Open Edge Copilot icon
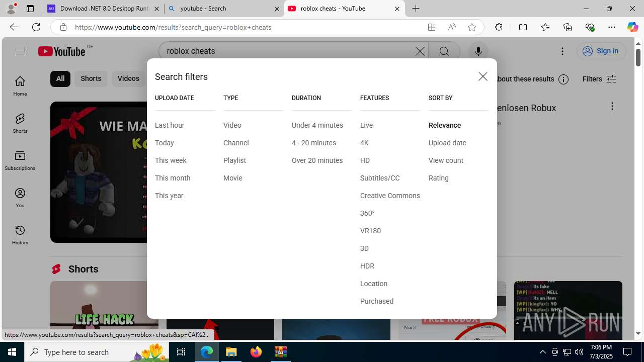The width and height of the screenshot is (644, 362). (632, 27)
